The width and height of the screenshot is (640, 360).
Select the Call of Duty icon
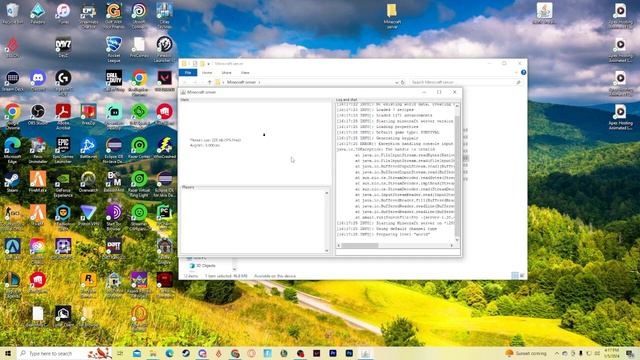pos(113,81)
